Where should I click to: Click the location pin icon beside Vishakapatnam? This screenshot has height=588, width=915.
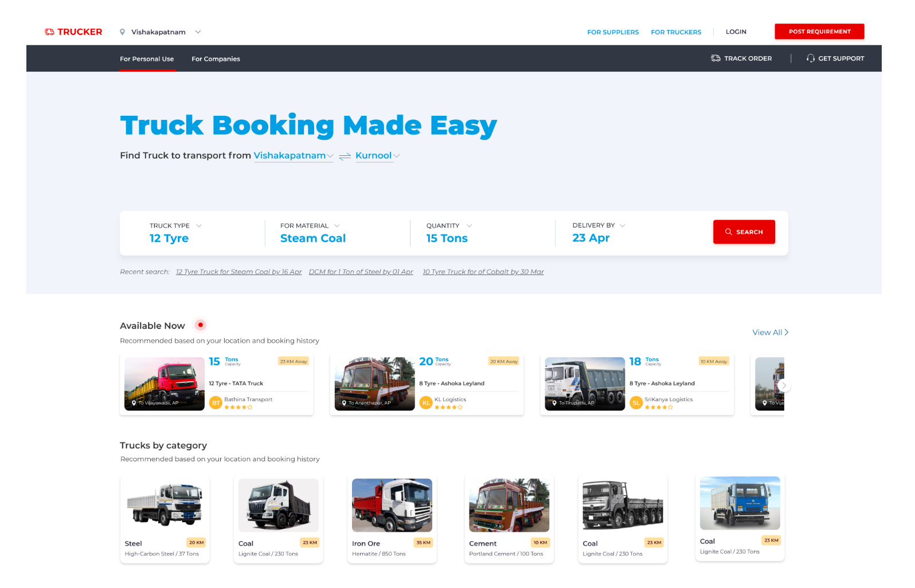(x=122, y=32)
